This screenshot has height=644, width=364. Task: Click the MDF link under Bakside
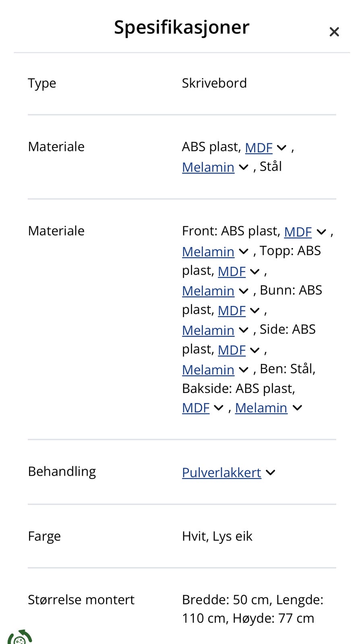tap(196, 408)
